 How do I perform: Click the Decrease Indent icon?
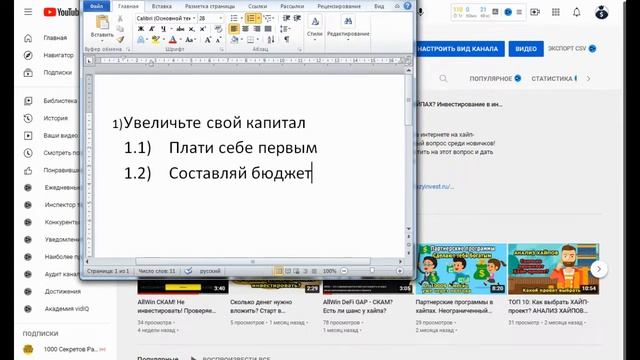click(286, 18)
